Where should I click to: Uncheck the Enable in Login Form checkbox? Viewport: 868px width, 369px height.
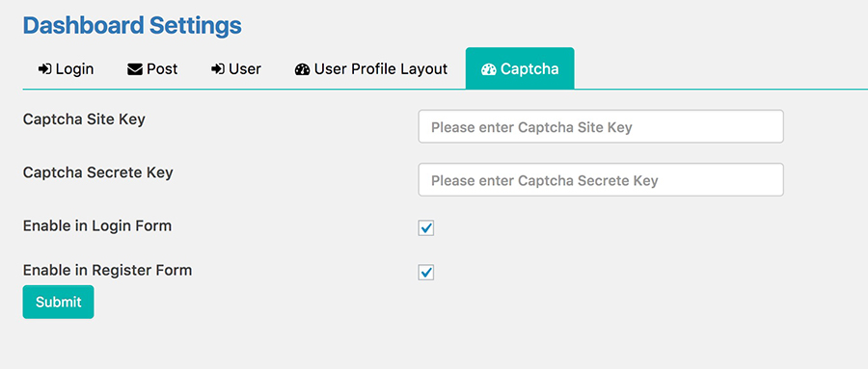pos(426,228)
